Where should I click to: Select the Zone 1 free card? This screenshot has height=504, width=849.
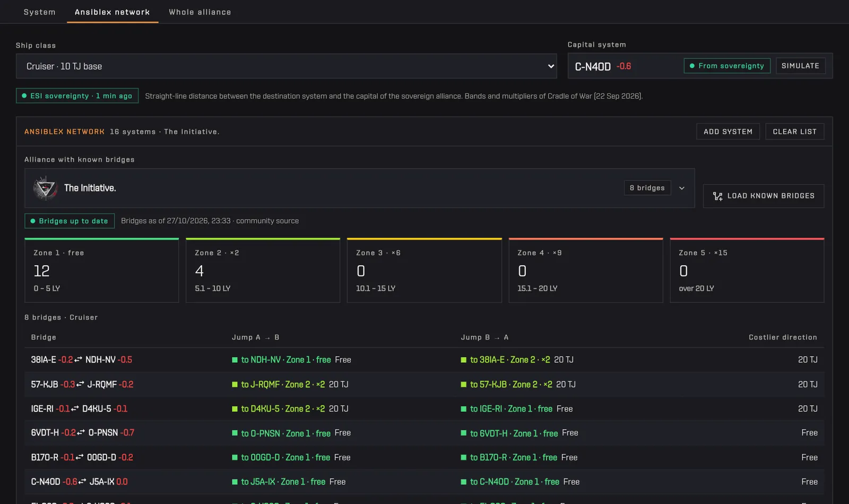coord(102,271)
